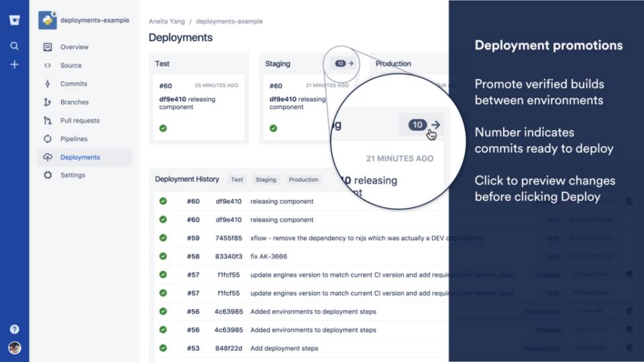Click the Pipelines icon
Screen dimensions: 644x362
click(48, 139)
